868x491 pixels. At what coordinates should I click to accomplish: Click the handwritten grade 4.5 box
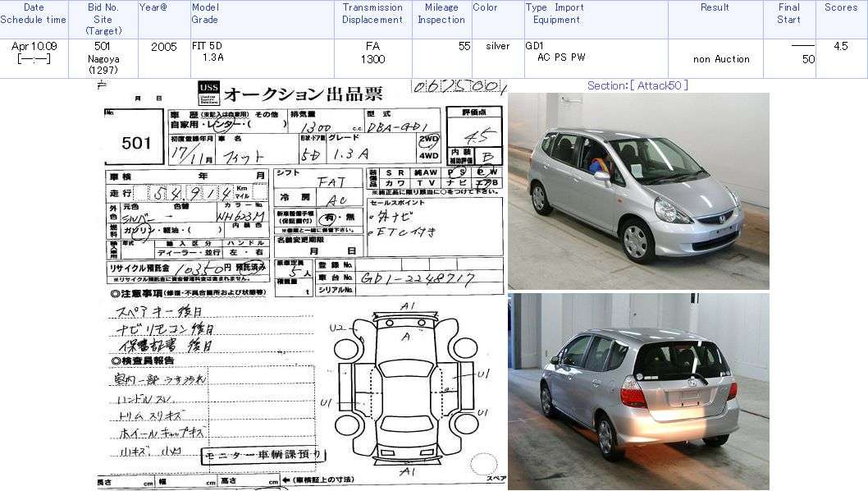click(475, 131)
